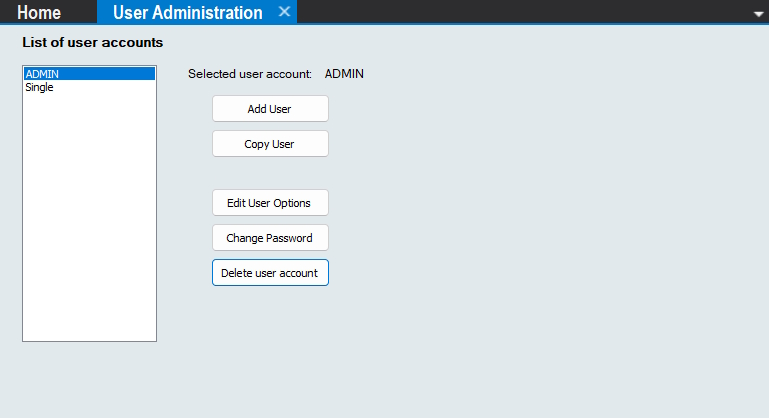The height and width of the screenshot is (418, 769).
Task: Close the User Administration tab
Action: [284, 12]
